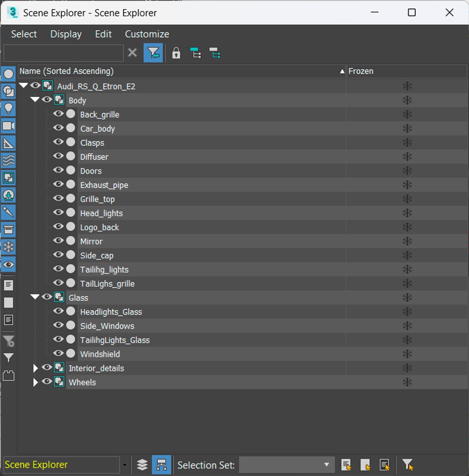This screenshot has height=476, width=469.
Task: Open the Edit menu
Action: click(103, 34)
